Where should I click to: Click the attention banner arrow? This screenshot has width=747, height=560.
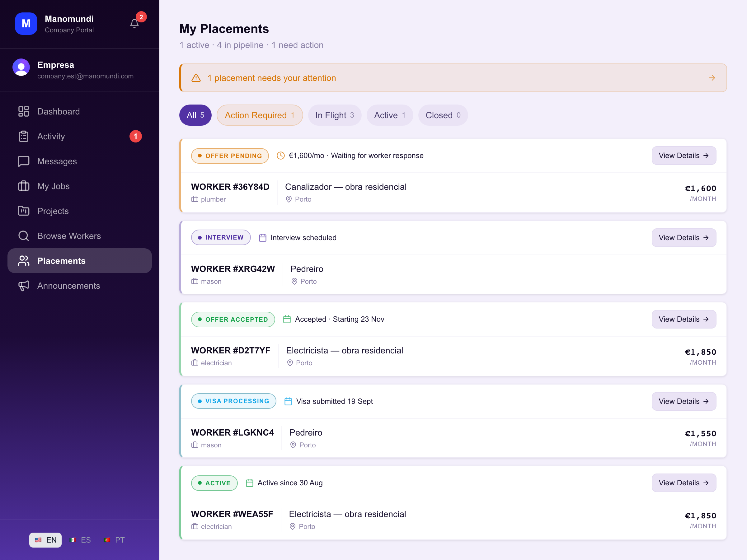pyautogui.click(x=712, y=78)
